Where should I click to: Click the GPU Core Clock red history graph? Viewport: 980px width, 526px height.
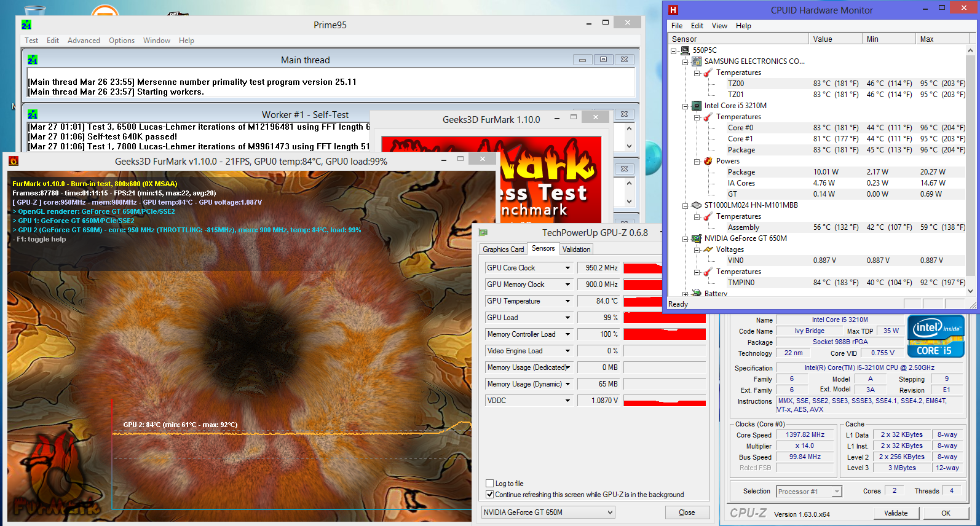pyautogui.click(x=642, y=268)
